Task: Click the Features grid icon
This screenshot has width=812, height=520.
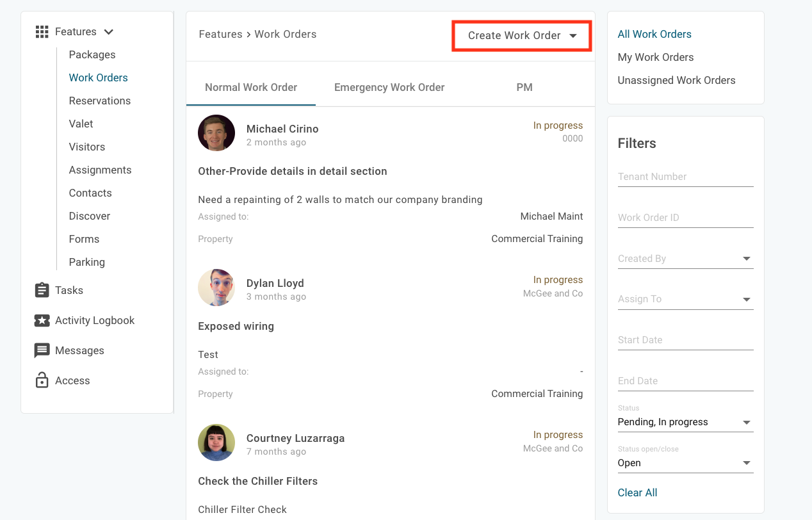Action: click(42, 31)
